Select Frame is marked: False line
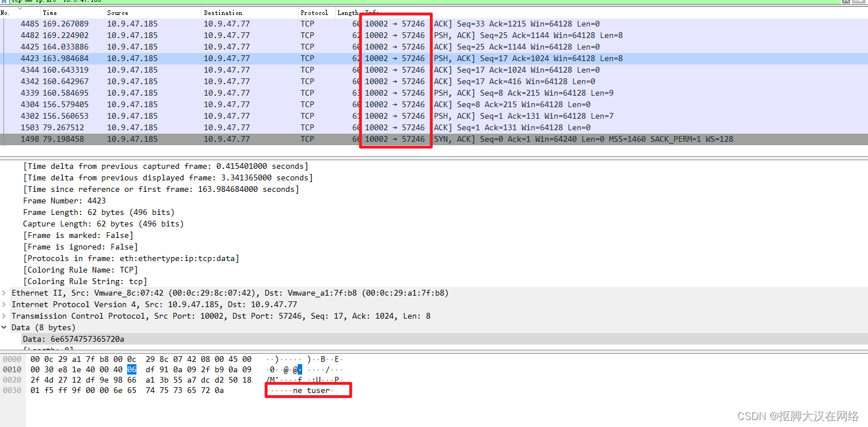This screenshot has height=427, width=868. pos(78,235)
